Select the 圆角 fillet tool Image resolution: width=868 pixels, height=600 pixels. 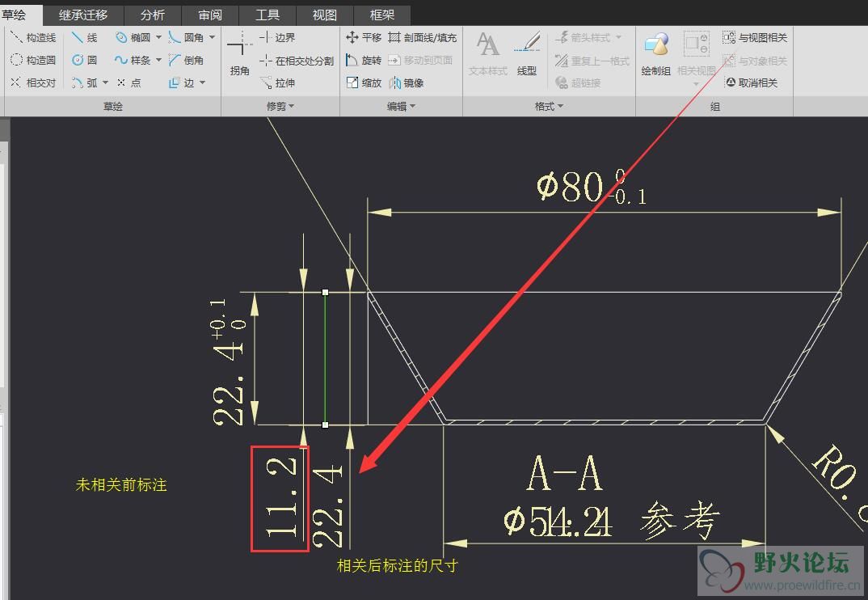[186, 38]
